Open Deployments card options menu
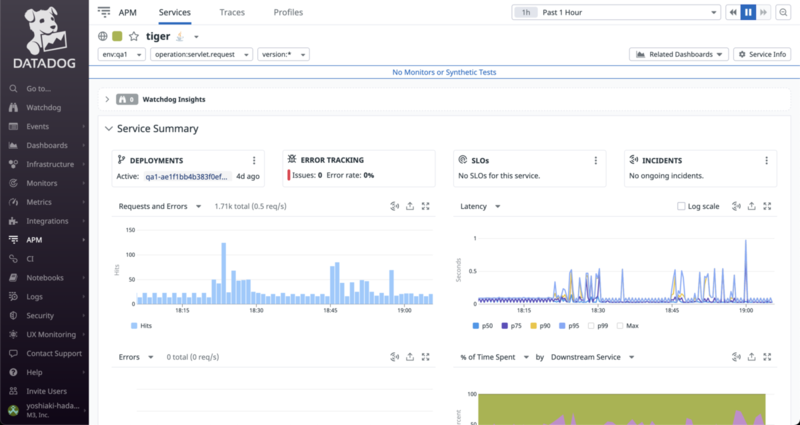Viewport: 800px width, 425px height. coord(254,160)
